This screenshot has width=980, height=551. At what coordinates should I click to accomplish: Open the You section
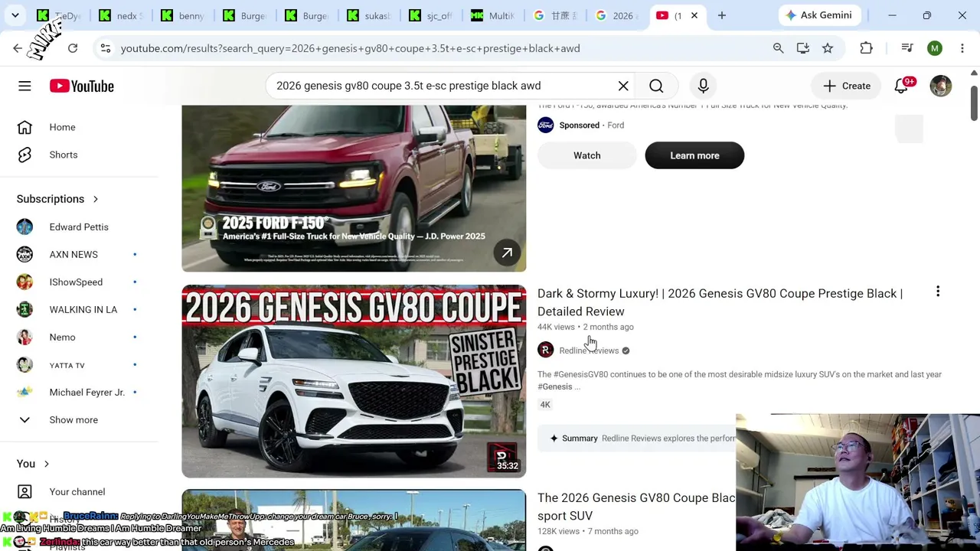(x=34, y=464)
